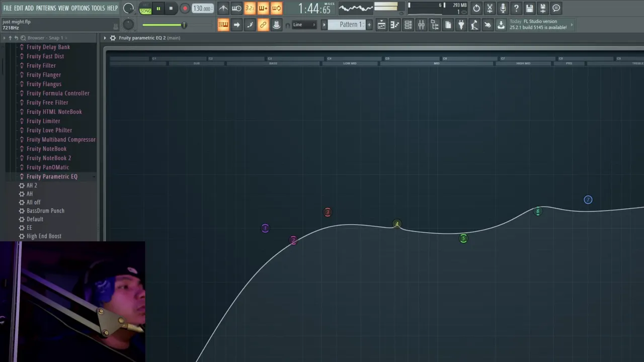The image size is (644, 362).
Task: Click the save project floppy icon
Action: point(529,8)
